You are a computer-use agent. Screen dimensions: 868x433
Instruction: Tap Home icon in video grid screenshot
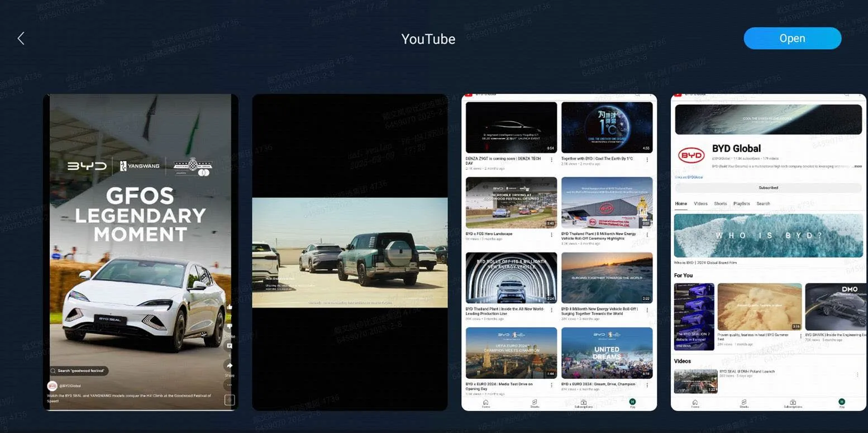coord(486,403)
